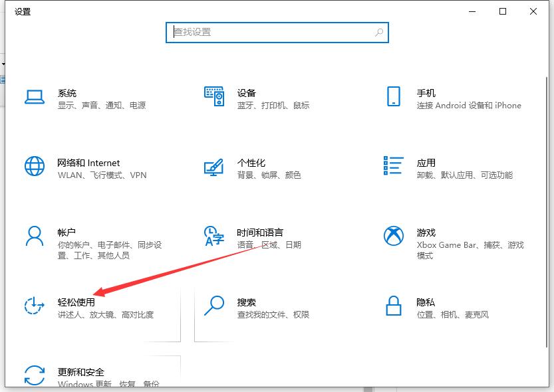Open the 轻松使用 settings label

point(76,302)
